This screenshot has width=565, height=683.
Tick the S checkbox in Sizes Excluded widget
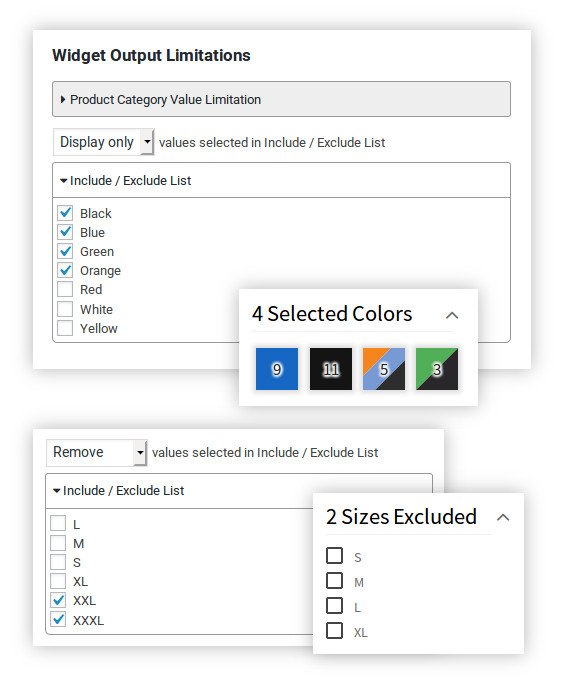(334, 556)
